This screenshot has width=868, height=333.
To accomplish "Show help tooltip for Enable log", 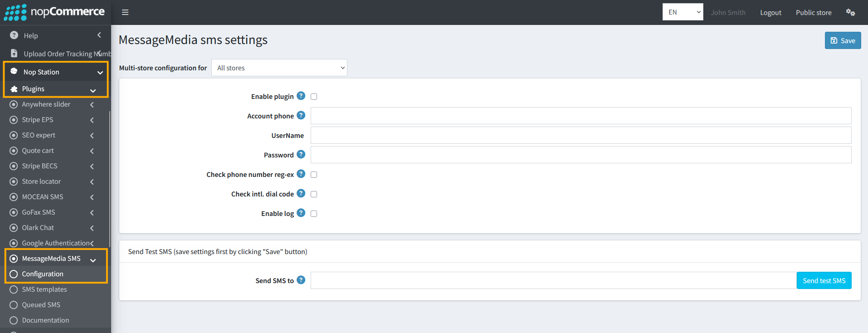I will click(x=301, y=213).
